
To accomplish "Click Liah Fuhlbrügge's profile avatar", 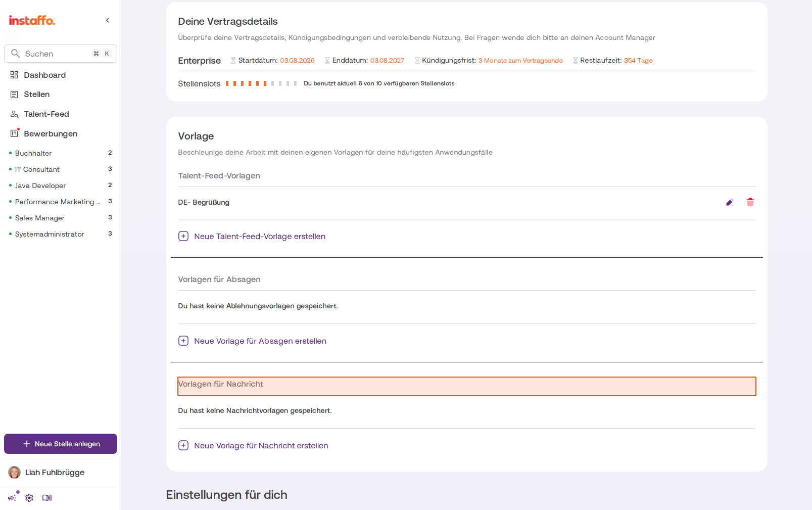I will [x=14, y=472].
